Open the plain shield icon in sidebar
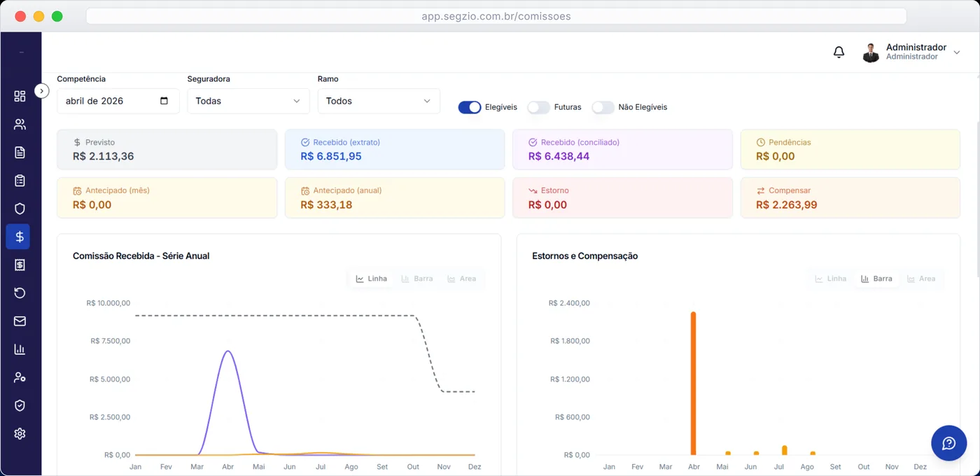 [x=20, y=209]
